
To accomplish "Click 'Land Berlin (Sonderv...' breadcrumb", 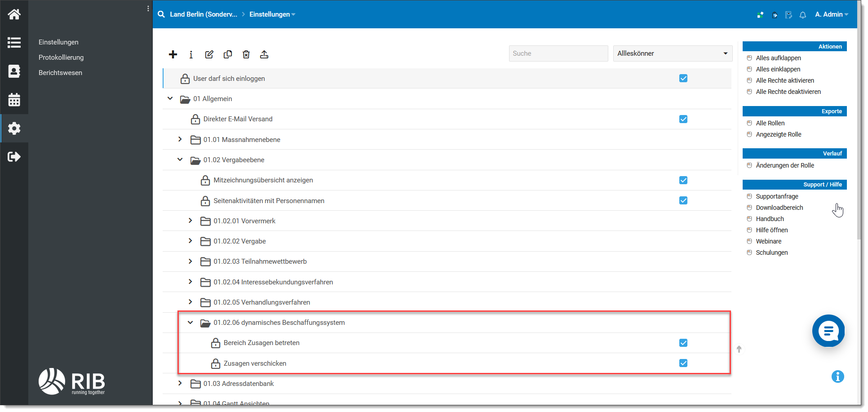I will click(x=204, y=14).
